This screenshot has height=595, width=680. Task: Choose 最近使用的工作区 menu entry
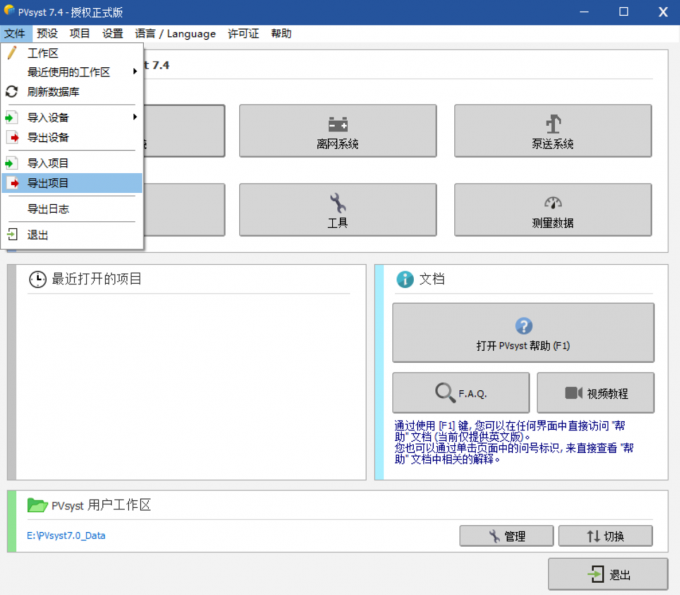(x=72, y=72)
